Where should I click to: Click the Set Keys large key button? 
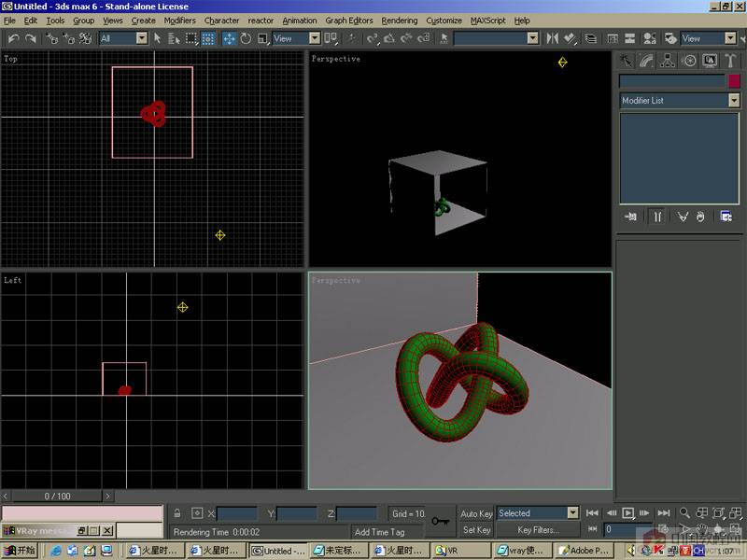tap(440, 521)
